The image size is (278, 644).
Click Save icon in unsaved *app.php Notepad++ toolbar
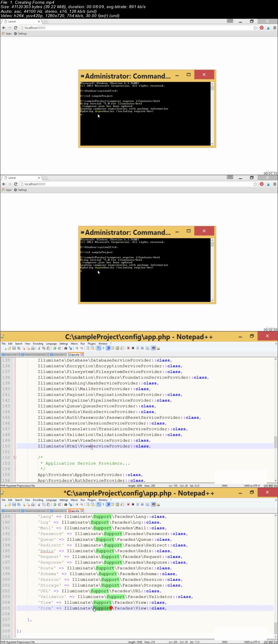[x=14, y=504]
